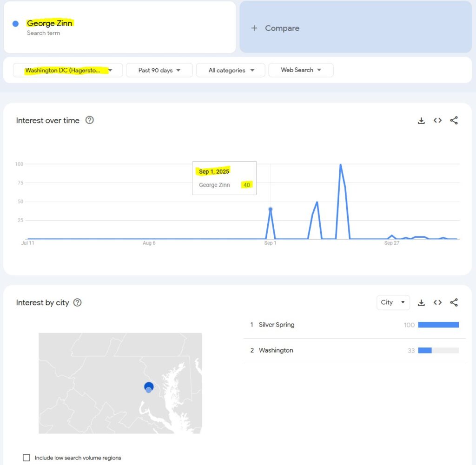Viewport: 476px width, 465px height.
Task: Open the Washington DC region dropdown
Action: 68,70
